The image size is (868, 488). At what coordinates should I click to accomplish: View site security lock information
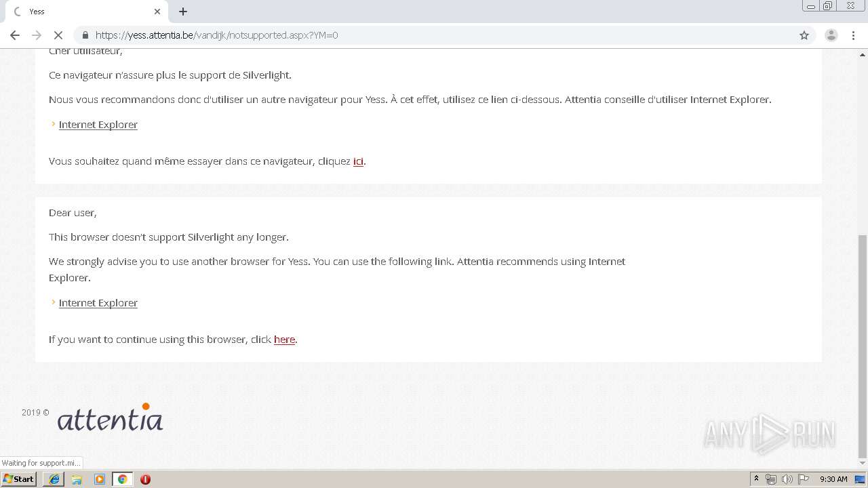(x=85, y=35)
